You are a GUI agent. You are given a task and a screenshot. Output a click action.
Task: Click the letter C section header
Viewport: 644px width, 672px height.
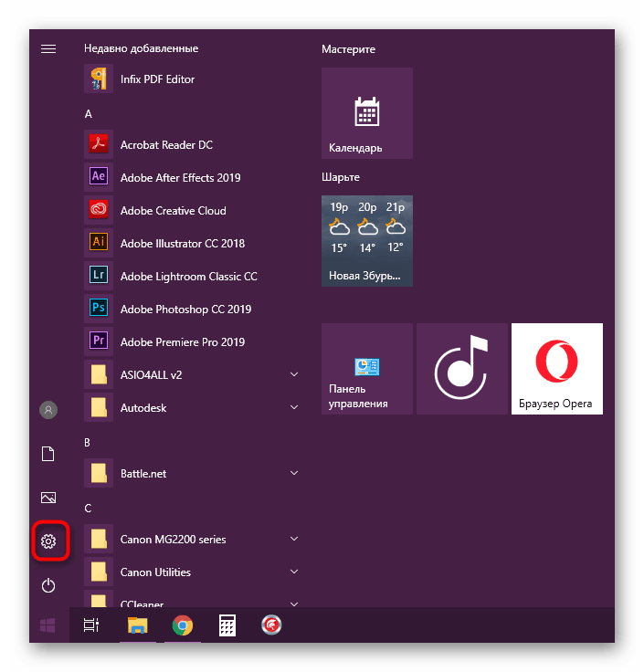88,509
